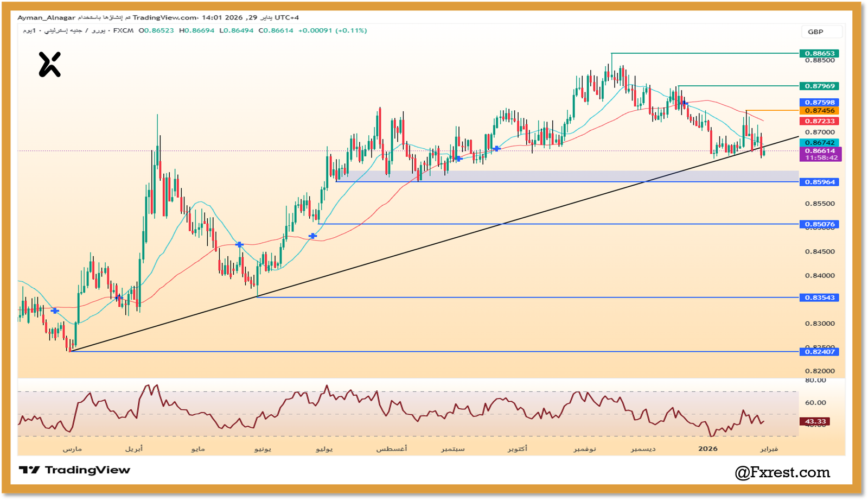Click the purple 0.86614 current price label
Image resolution: width=868 pixels, height=500 pixels.
click(819, 151)
